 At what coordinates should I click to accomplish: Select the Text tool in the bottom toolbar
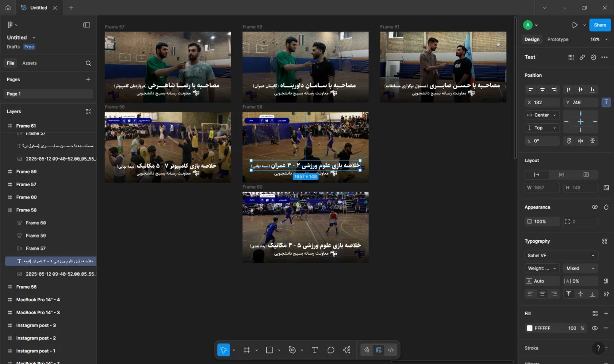coord(315,350)
